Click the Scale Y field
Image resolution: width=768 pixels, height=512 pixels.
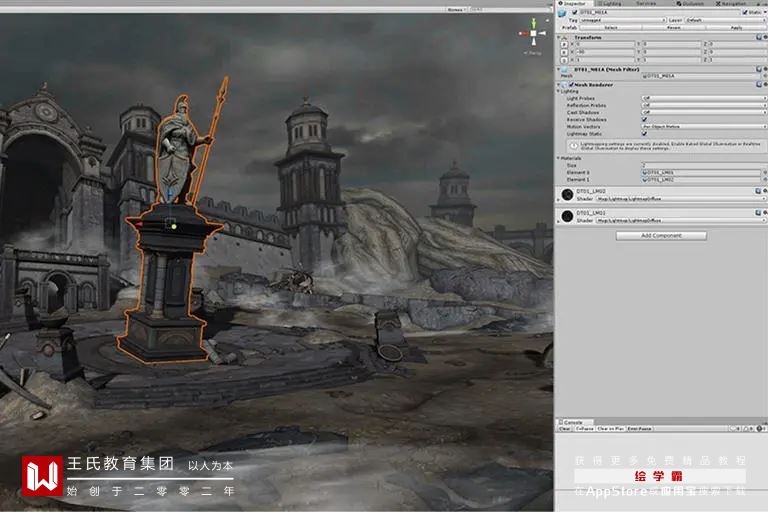(x=672, y=60)
